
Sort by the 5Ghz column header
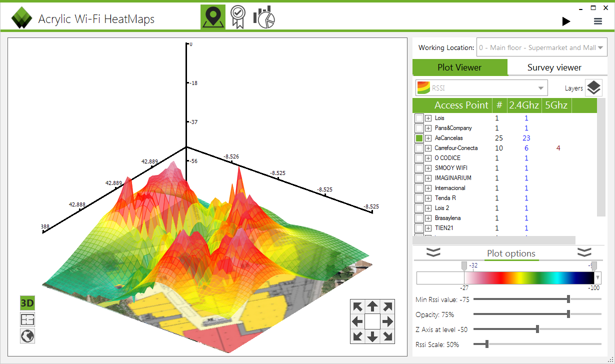tap(556, 105)
